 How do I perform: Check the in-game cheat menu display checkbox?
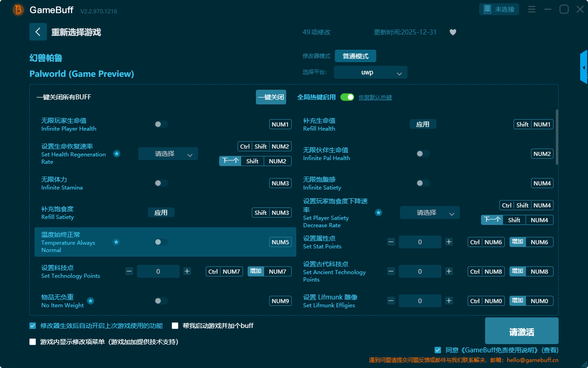[33, 342]
